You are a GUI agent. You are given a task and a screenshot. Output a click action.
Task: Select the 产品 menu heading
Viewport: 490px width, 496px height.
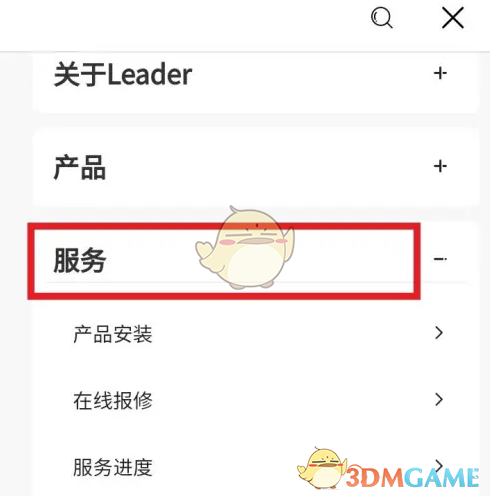coord(80,167)
